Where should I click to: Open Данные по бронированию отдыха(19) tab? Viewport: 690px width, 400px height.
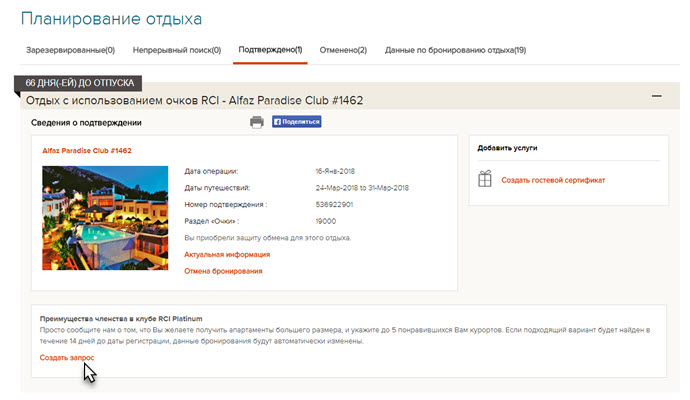point(455,50)
